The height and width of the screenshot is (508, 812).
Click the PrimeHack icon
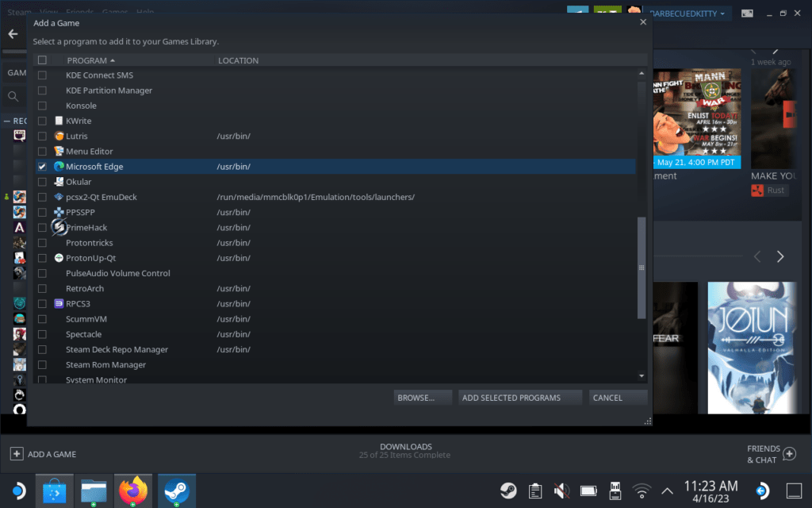point(59,227)
